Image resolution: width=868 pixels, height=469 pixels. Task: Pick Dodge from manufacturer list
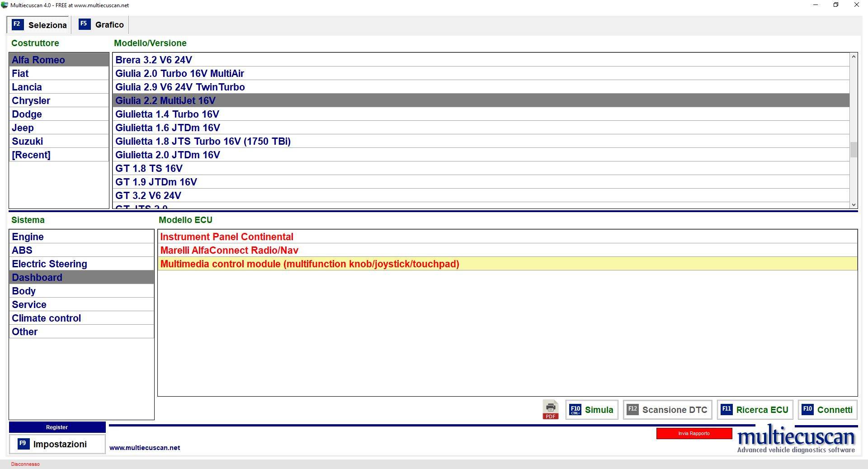(59, 114)
